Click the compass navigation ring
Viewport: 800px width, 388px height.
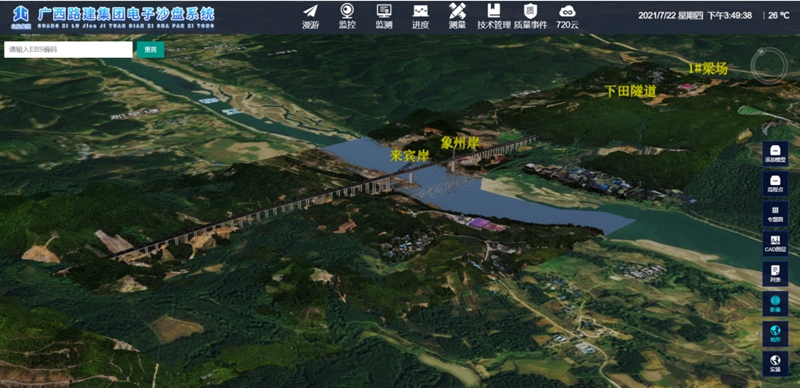[x=769, y=66]
